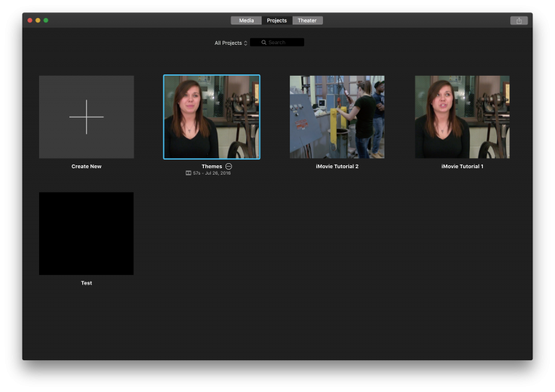Close the iMovie window with the red button
Image resolution: width=555 pixels, height=392 pixels.
pyautogui.click(x=30, y=20)
